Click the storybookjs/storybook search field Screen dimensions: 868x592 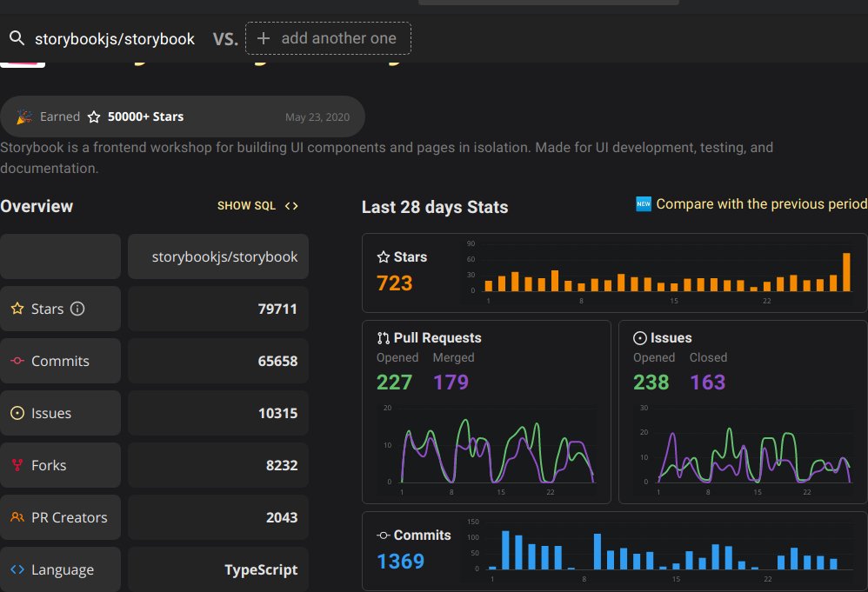tap(115, 39)
